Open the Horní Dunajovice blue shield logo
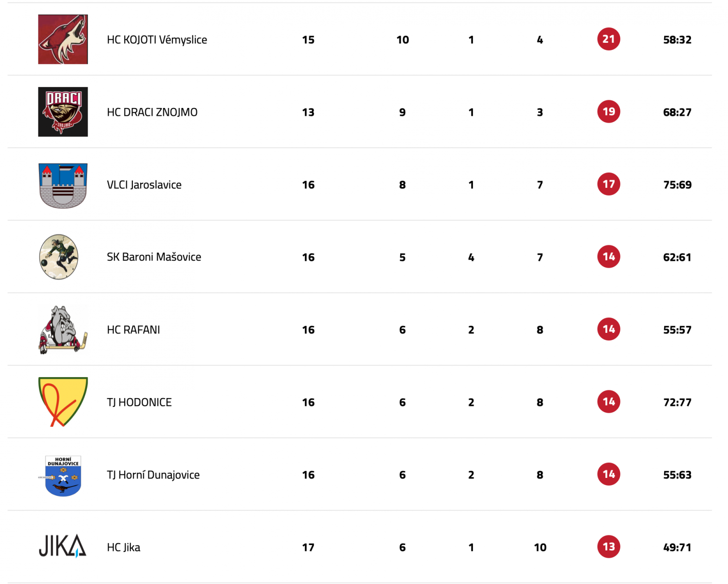This screenshot has height=584, width=728. pyautogui.click(x=63, y=476)
